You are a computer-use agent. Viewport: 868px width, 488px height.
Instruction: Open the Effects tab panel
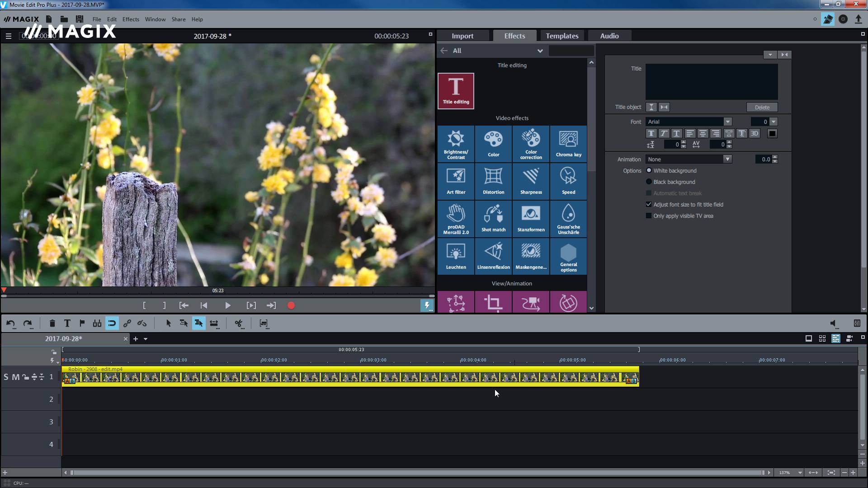coord(514,36)
